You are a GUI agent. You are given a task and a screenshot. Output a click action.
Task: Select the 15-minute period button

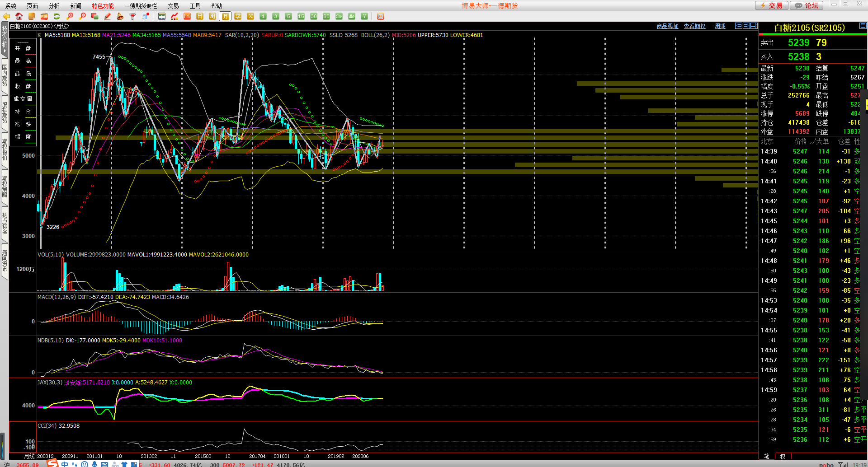[x=301, y=16]
